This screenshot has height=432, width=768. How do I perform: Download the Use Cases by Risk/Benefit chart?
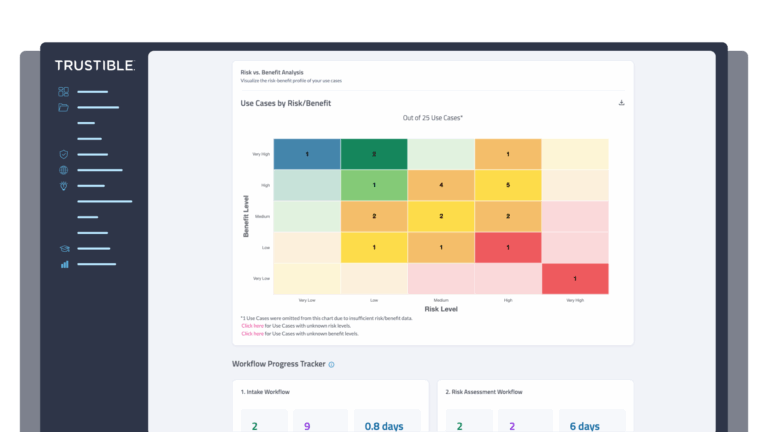621,103
